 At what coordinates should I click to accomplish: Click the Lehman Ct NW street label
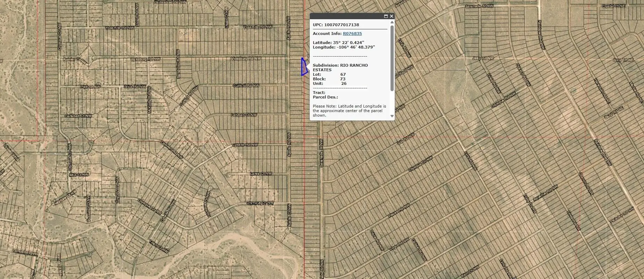click(244, 115)
